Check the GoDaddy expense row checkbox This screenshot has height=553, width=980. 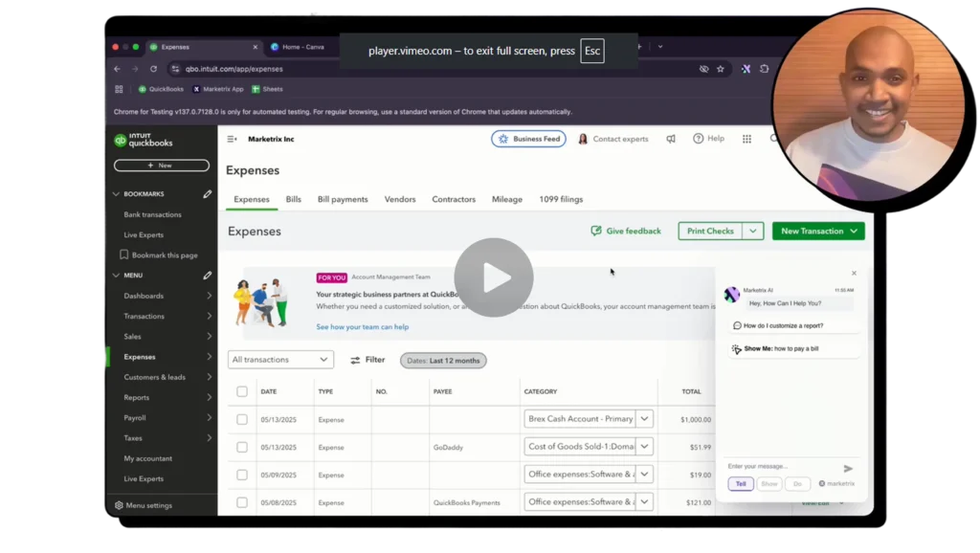(242, 448)
